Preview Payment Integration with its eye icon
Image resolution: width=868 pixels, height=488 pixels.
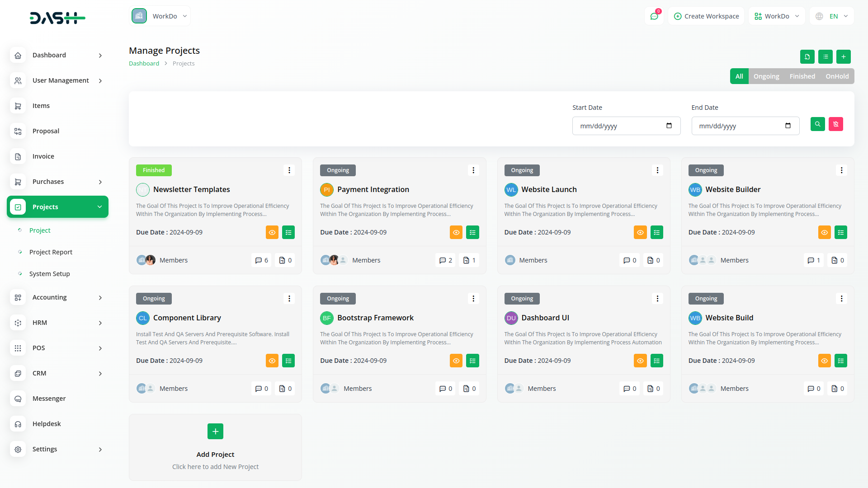point(456,232)
